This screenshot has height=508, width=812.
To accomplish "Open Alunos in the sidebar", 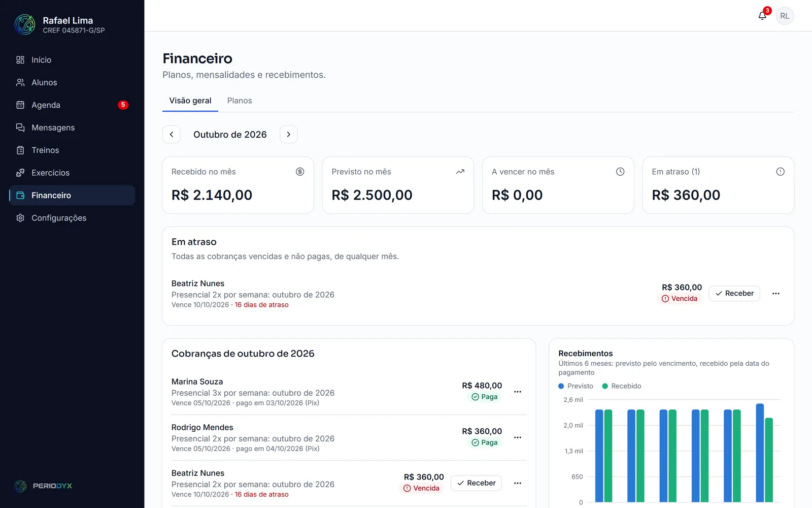I will coord(72,82).
